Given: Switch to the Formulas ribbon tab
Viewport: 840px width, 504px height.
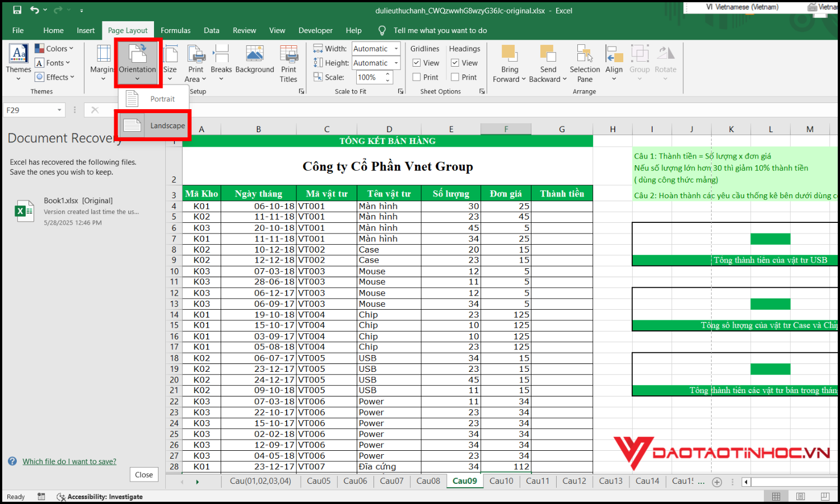Looking at the screenshot, I should click(x=175, y=30).
